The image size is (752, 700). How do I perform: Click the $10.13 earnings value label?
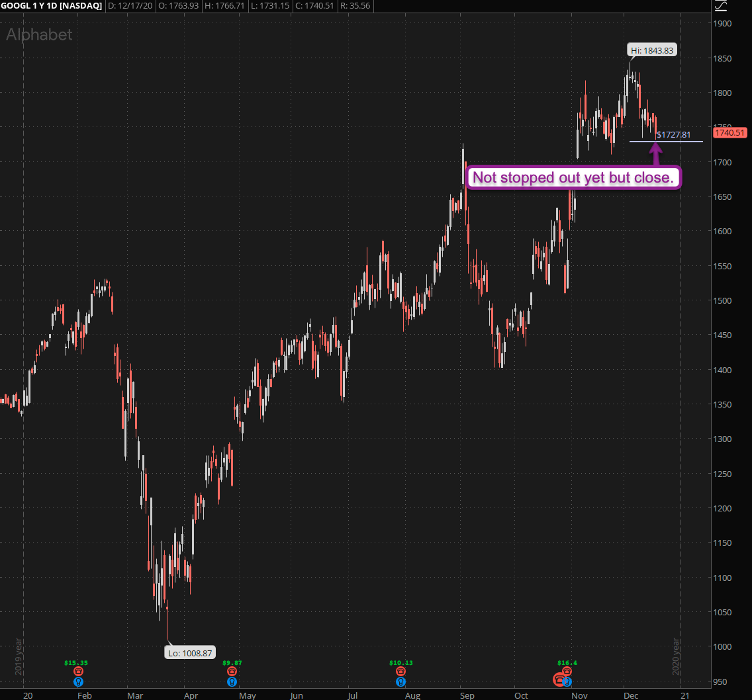point(400,662)
